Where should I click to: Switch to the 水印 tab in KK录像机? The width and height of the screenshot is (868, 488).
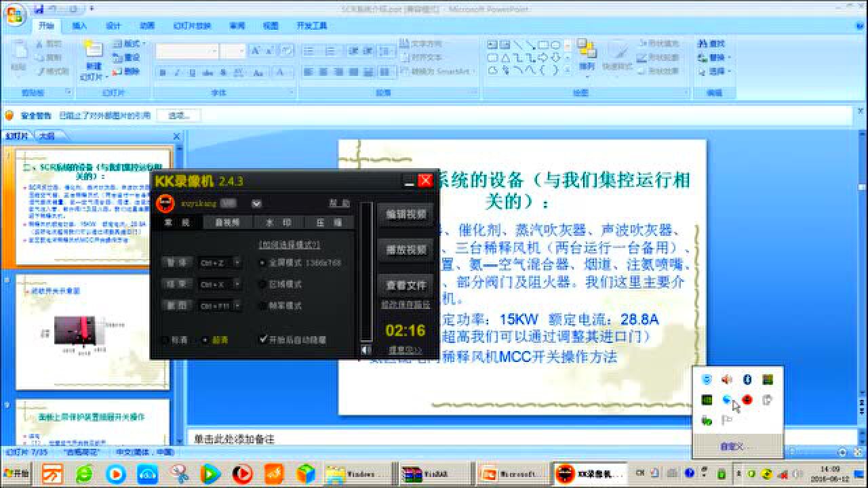pyautogui.click(x=279, y=221)
